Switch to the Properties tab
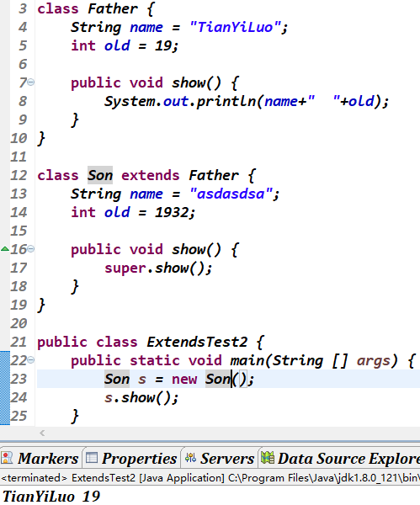The width and height of the screenshot is (420, 505). [131, 459]
